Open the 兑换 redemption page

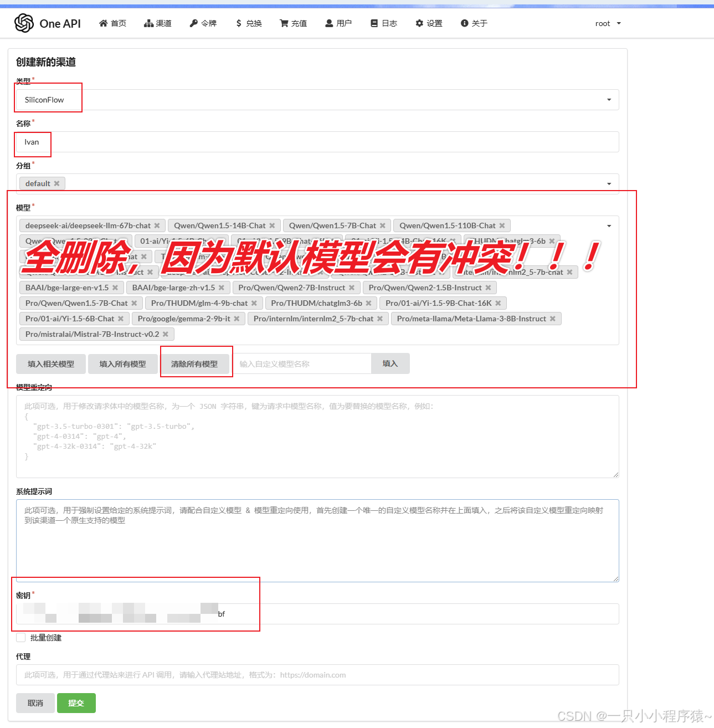coord(249,23)
